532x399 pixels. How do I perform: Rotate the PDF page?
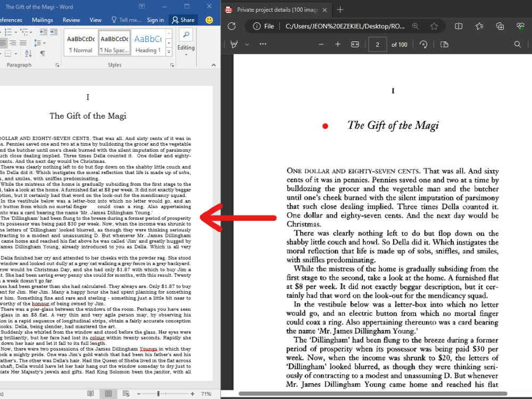(423, 45)
